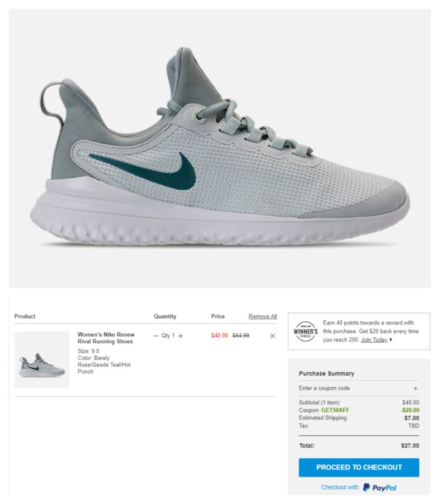Click Proceed to Checkout button
Screen dimensions: 440x504
(359, 467)
